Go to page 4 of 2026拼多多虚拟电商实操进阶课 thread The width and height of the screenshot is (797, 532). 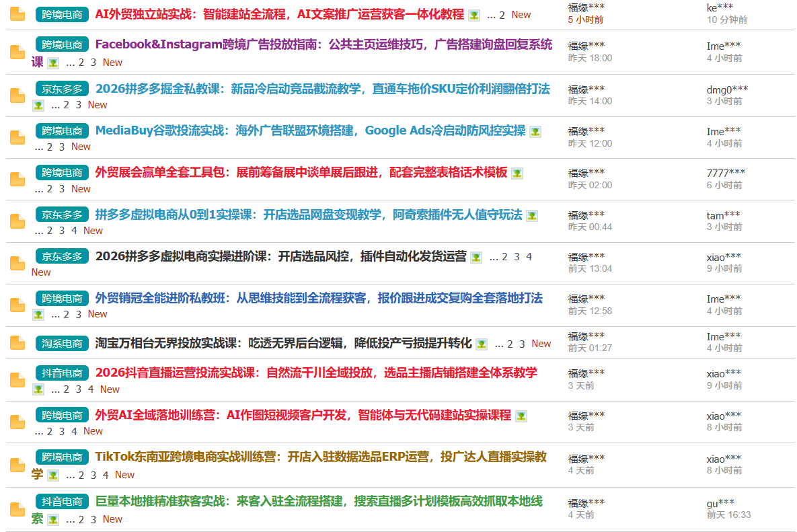tap(529, 257)
